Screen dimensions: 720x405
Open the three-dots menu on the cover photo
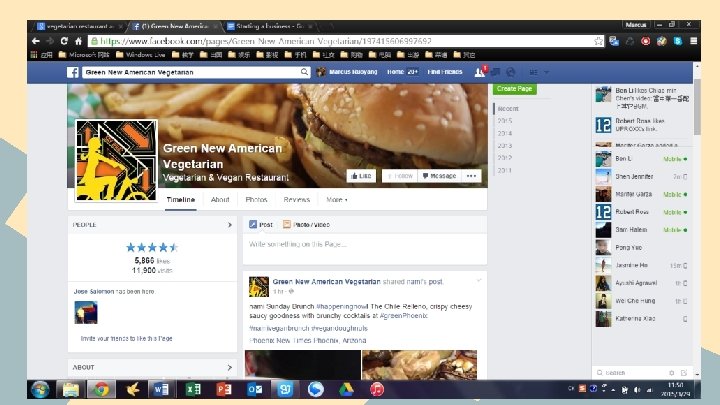pyautogui.click(x=471, y=176)
